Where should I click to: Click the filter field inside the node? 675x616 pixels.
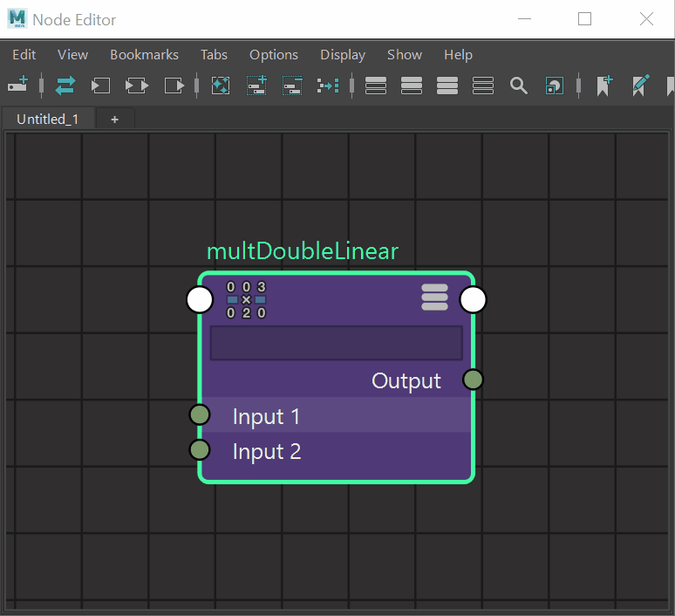click(336, 343)
